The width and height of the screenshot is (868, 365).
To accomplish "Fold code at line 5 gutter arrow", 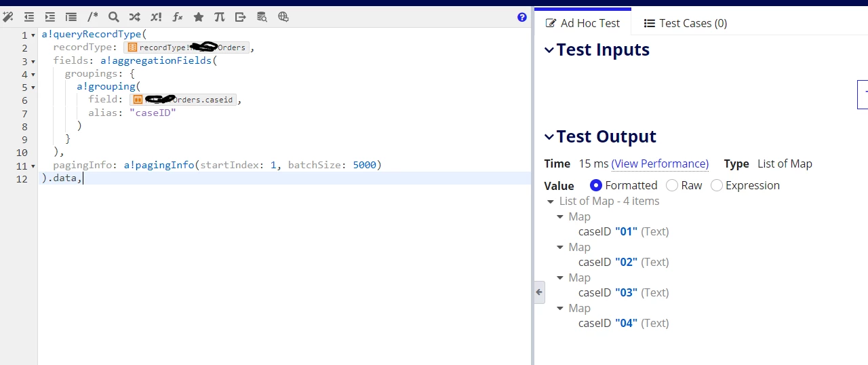I will point(34,88).
